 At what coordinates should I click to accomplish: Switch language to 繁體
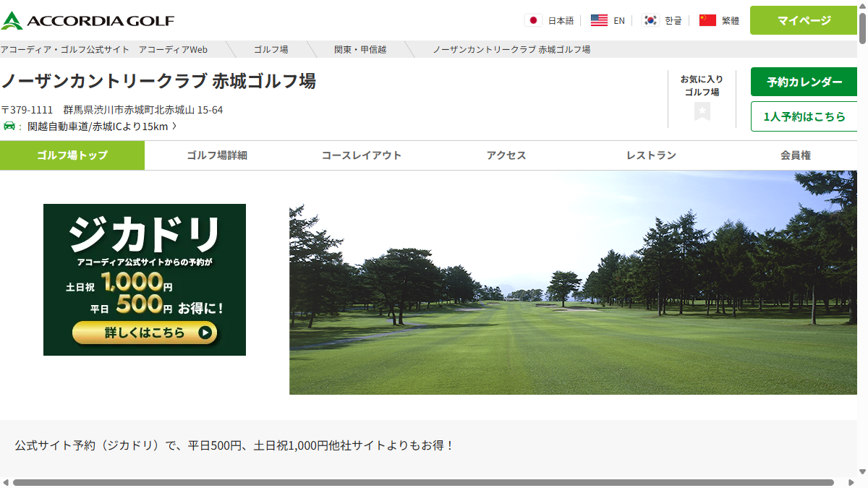tap(731, 20)
